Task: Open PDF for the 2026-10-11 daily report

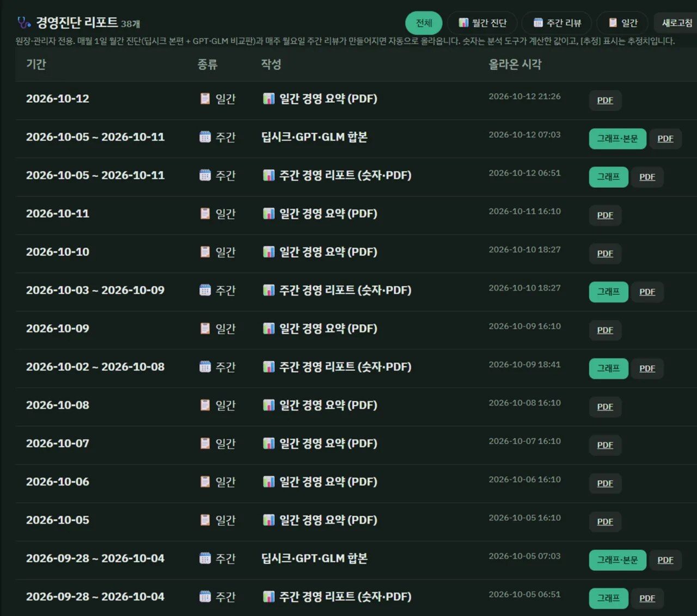Action: coord(605,215)
